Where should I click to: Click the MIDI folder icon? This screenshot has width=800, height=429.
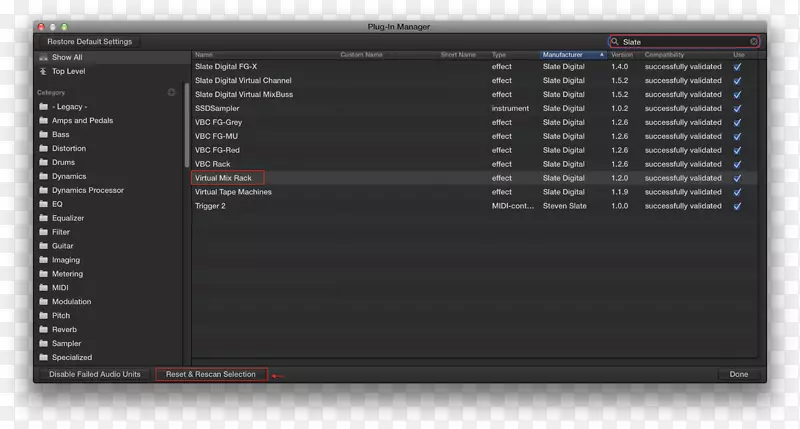(44, 288)
